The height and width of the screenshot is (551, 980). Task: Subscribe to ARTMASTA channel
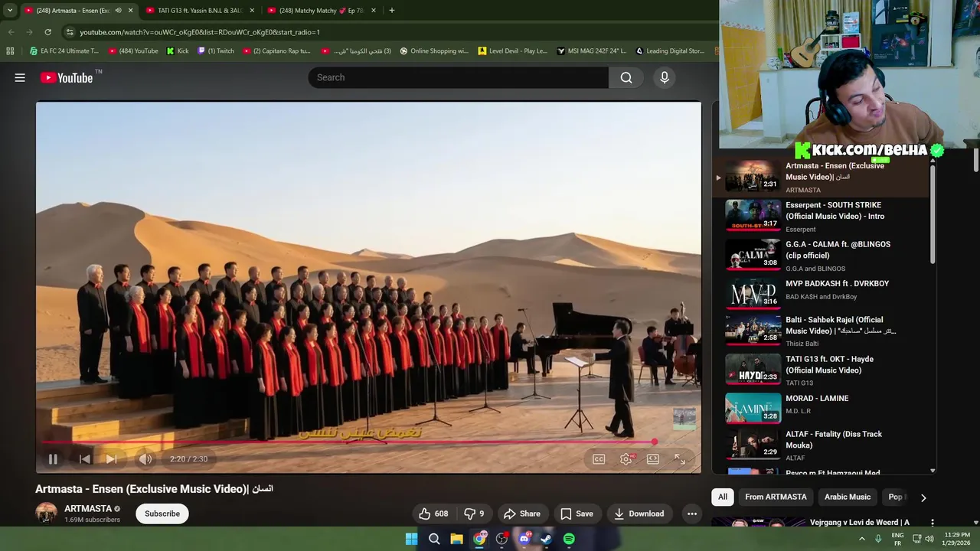[x=162, y=514]
